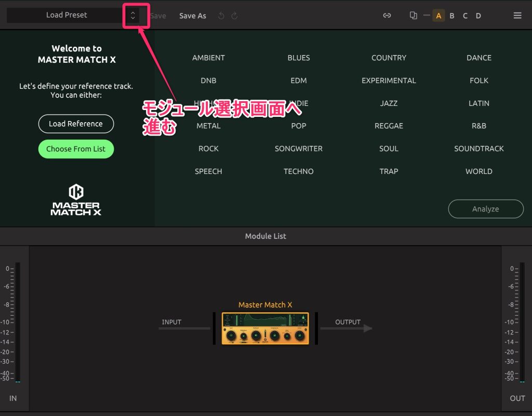
Task: Switch to snapshot A
Action: 438,16
